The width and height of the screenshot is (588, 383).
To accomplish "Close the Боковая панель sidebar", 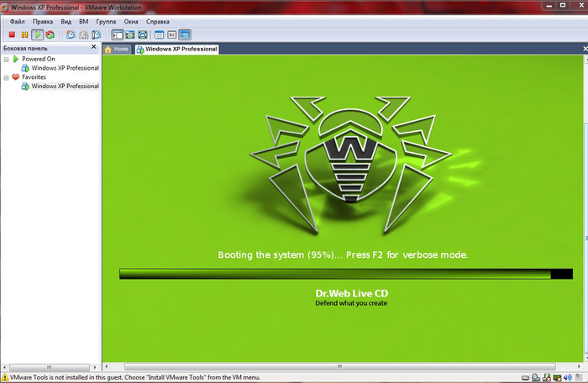I will click(x=94, y=47).
